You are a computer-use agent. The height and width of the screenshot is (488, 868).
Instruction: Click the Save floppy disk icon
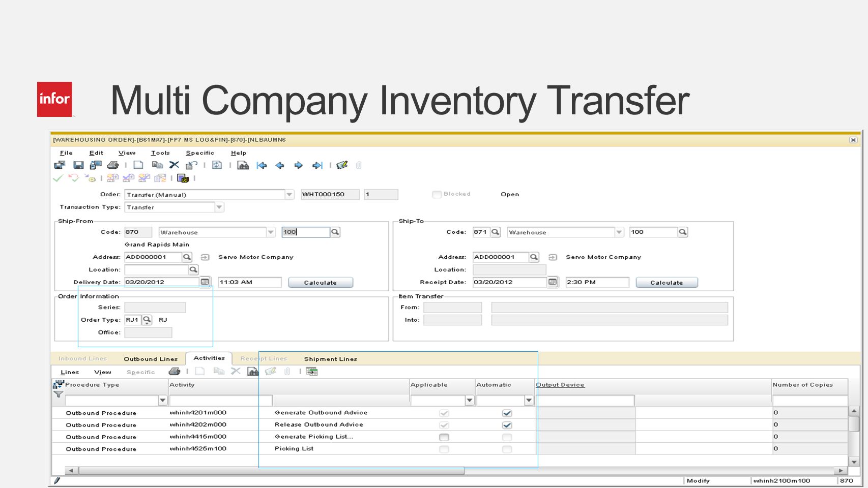click(78, 165)
